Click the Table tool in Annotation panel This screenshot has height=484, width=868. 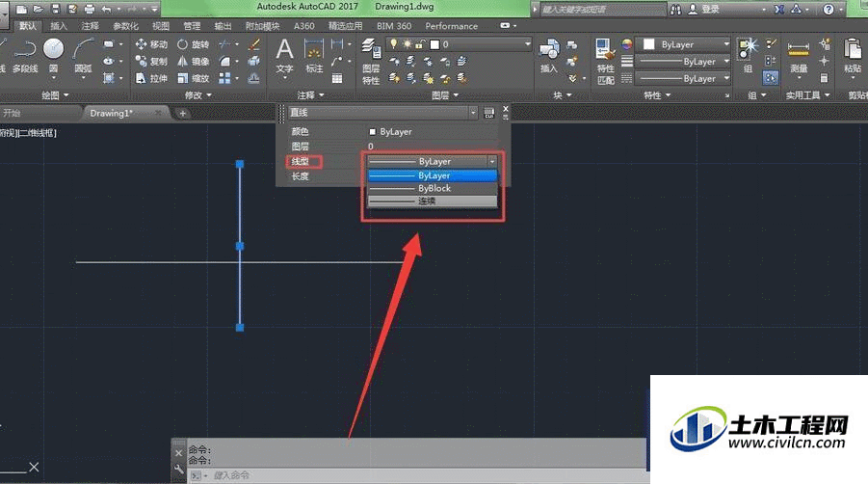(337, 79)
